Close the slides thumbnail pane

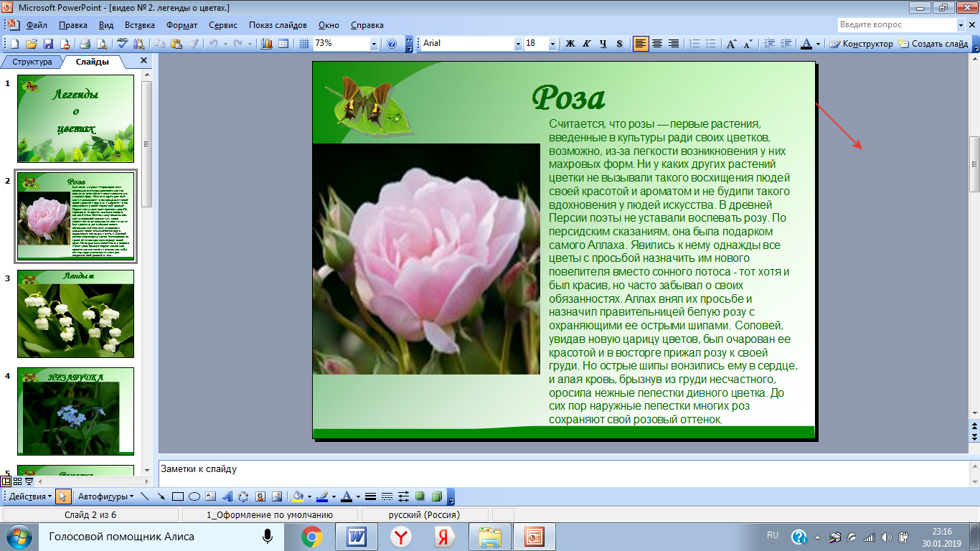143,61
